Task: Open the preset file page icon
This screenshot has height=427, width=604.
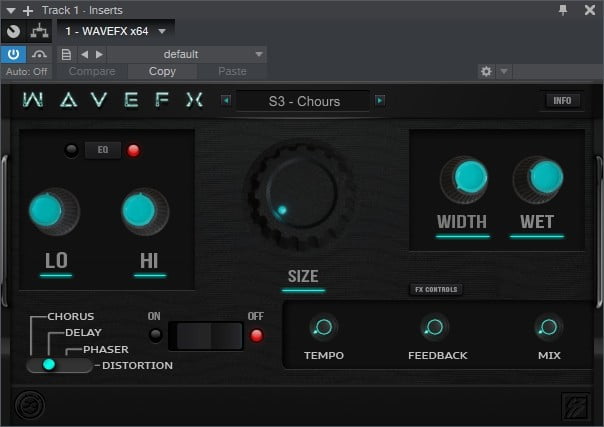Action: [66, 55]
